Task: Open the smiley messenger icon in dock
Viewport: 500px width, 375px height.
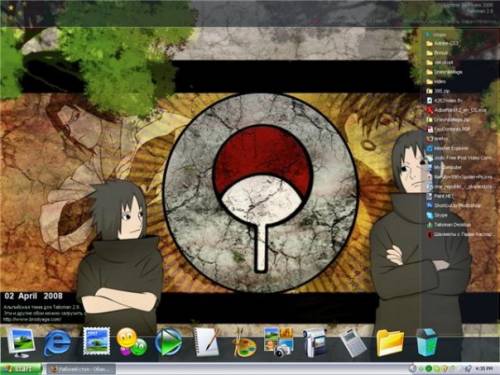Action: pos(132,342)
